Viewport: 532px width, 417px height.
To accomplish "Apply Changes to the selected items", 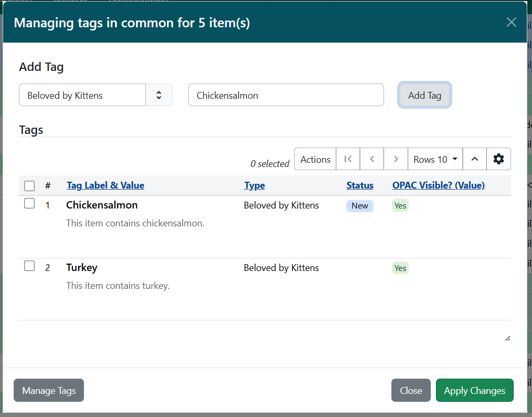I will pyautogui.click(x=474, y=390).
